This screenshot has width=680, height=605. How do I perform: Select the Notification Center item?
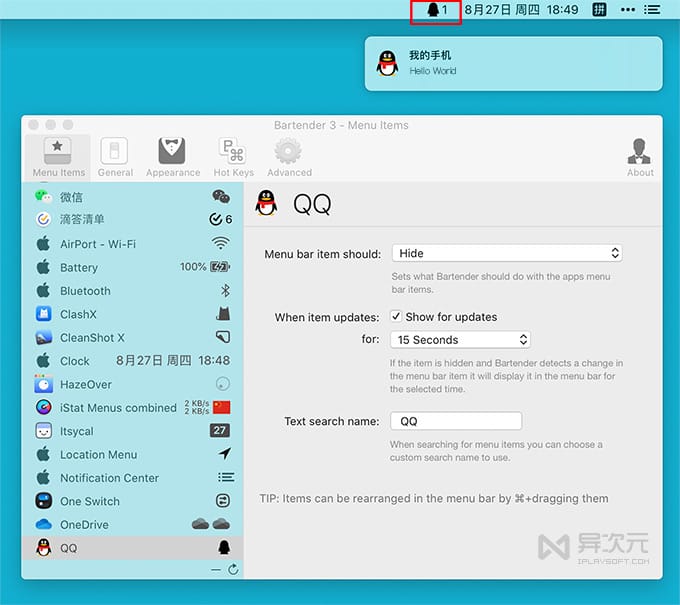[132, 478]
